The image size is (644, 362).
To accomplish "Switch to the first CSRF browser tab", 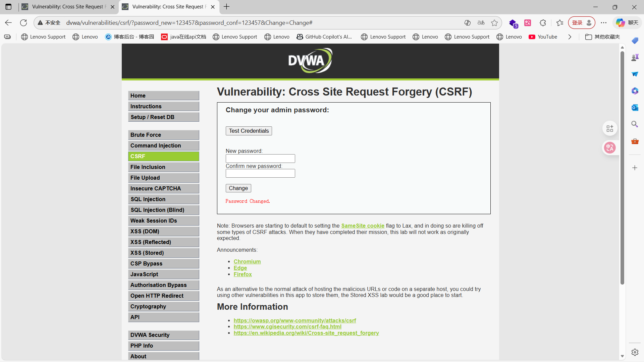I will click(x=67, y=7).
